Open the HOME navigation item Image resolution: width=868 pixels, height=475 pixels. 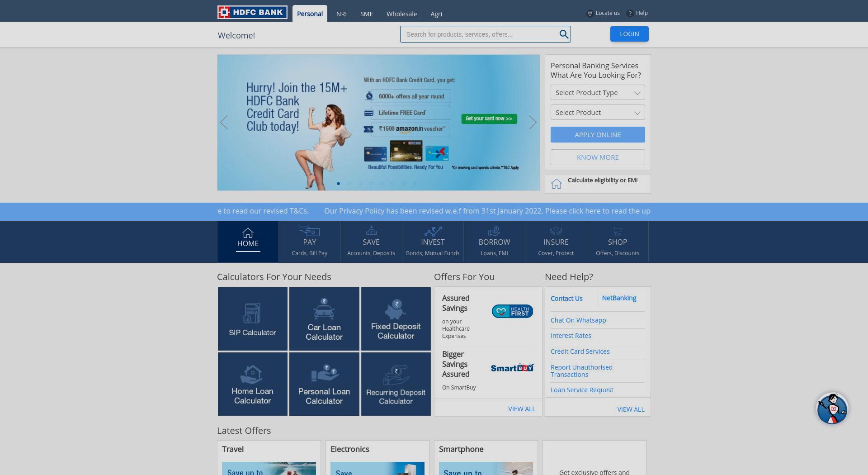tap(248, 242)
